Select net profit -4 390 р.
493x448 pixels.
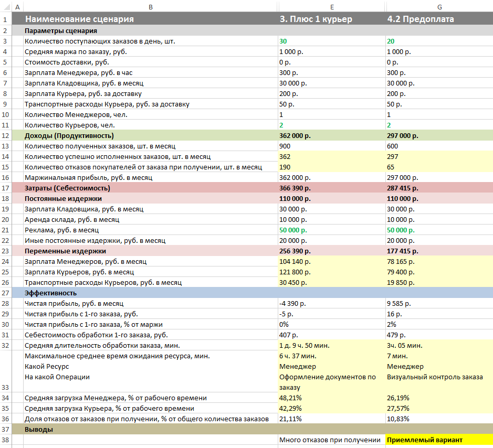(x=292, y=304)
